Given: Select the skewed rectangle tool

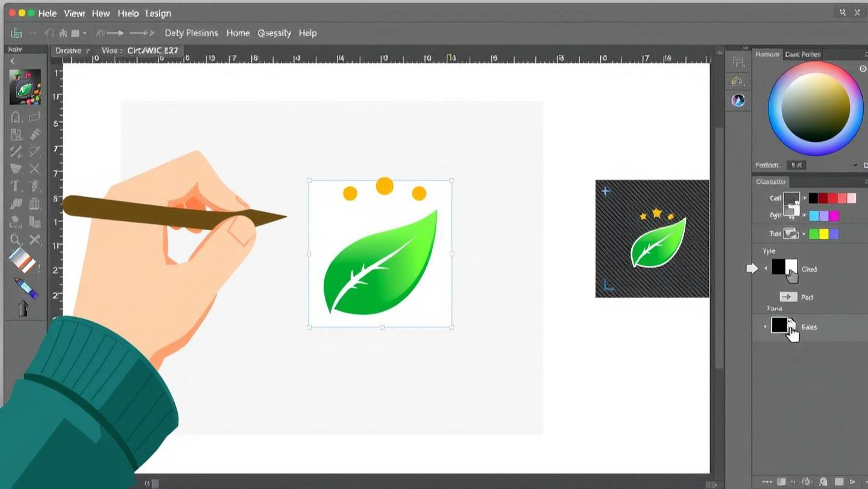Looking at the screenshot, I should point(35,117).
